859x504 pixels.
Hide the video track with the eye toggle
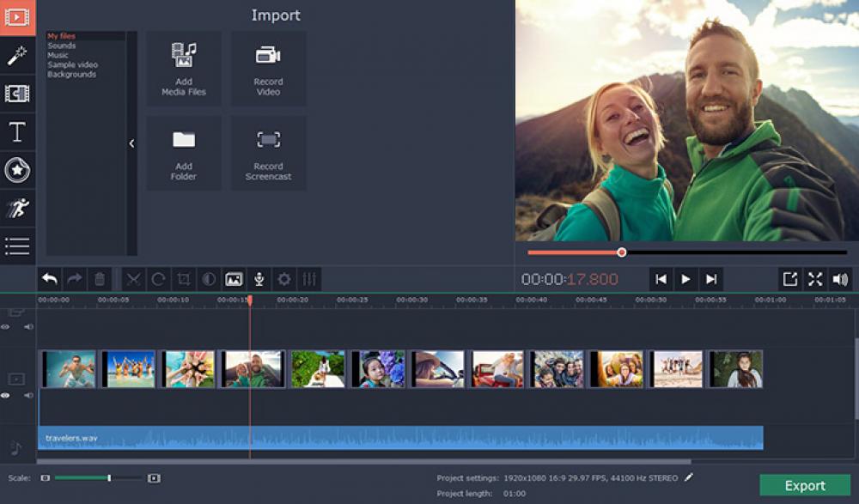pyautogui.click(x=6, y=396)
